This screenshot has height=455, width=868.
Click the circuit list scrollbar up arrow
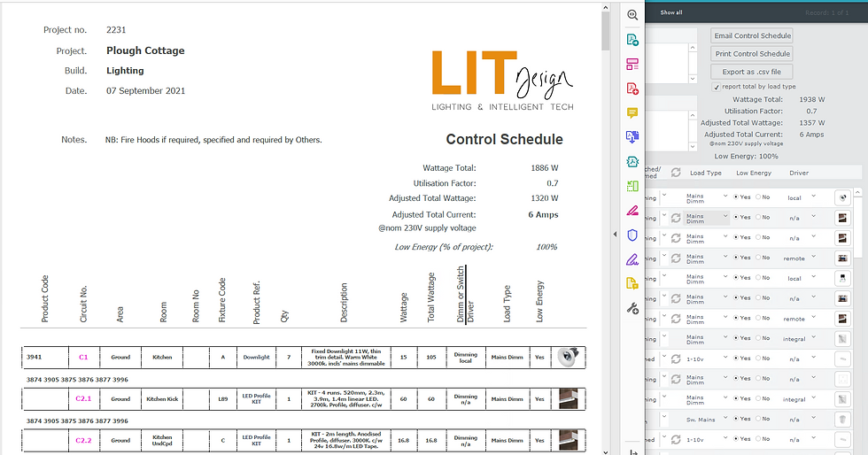[x=857, y=193]
